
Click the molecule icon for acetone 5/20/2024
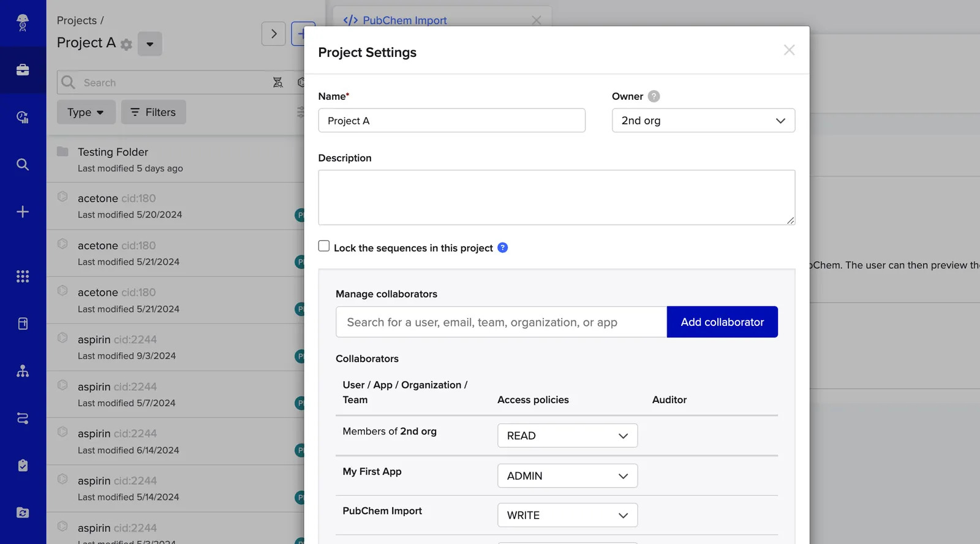tap(62, 197)
